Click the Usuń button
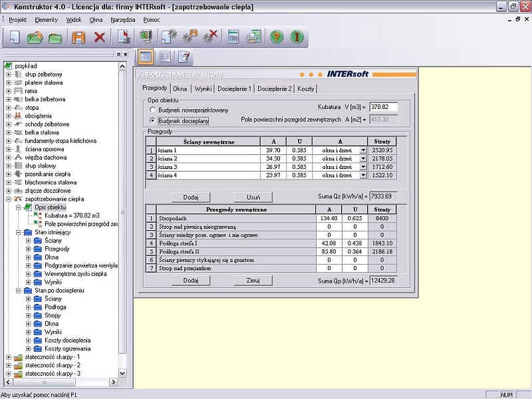The width and height of the screenshot is (532, 399). tap(253, 197)
